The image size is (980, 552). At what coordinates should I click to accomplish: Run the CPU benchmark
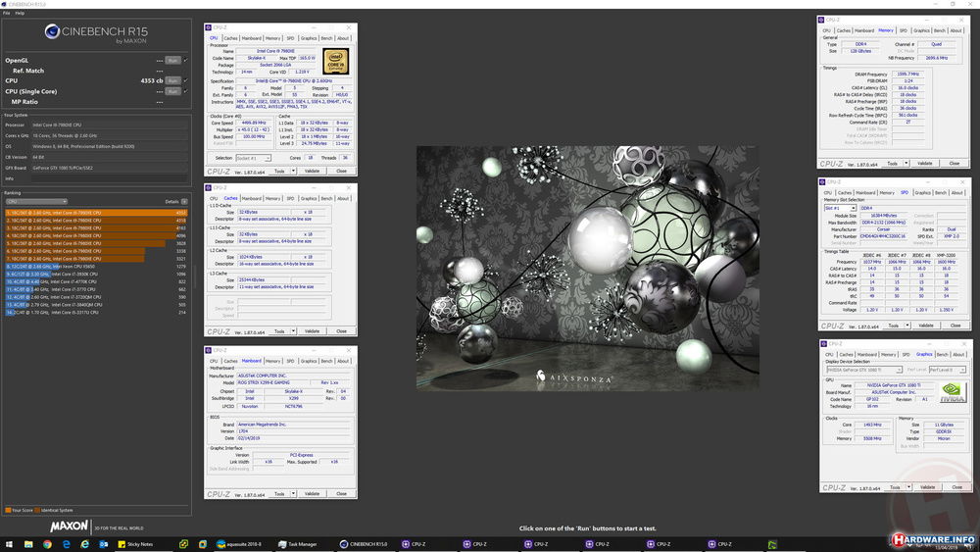pos(173,80)
